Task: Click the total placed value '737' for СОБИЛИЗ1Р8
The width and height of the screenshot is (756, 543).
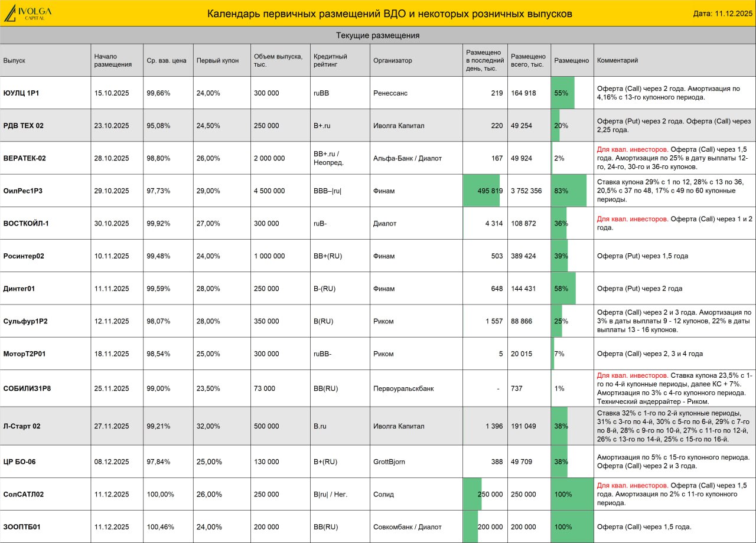Action: coord(517,388)
